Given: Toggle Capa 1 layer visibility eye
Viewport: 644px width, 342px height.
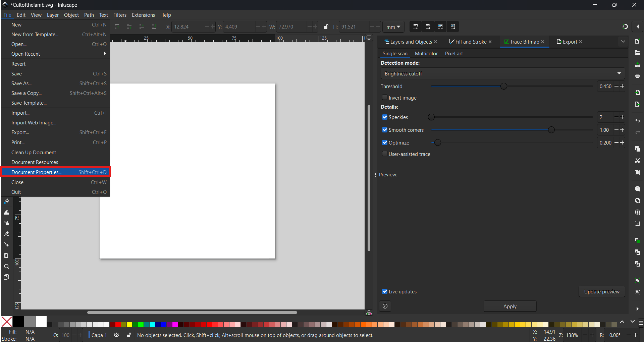Looking at the screenshot, I should 116,335.
